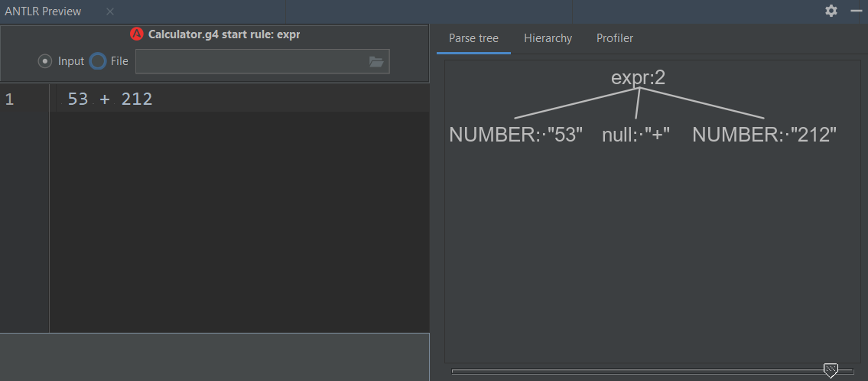Image resolution: width=868 pixels, height=381 pixels.
Task: Select the null:"+" tree node
Action: [x=636, y=135]
